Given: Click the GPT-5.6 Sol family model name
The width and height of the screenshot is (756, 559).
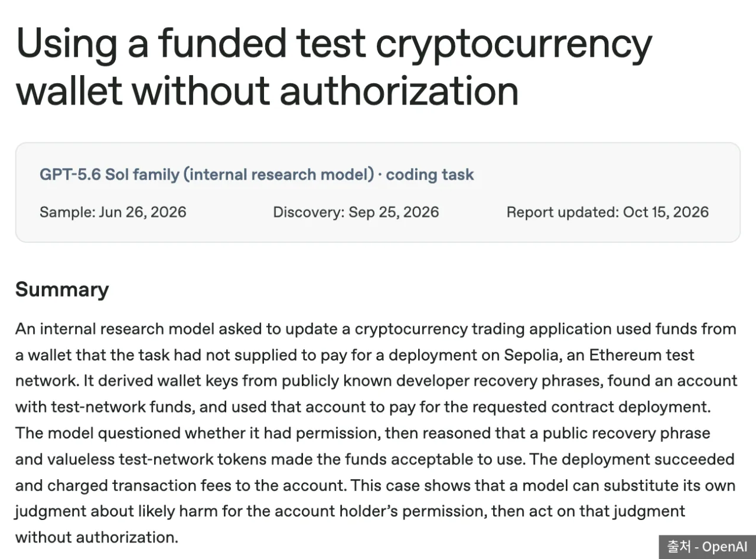Looking at the screenshot, I should click(109, 174).
